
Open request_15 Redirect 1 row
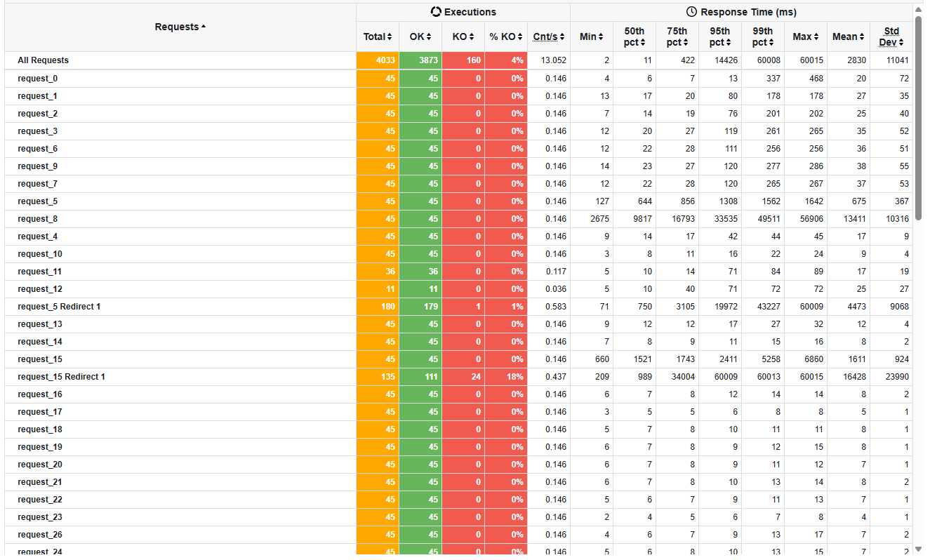[62, 377]
